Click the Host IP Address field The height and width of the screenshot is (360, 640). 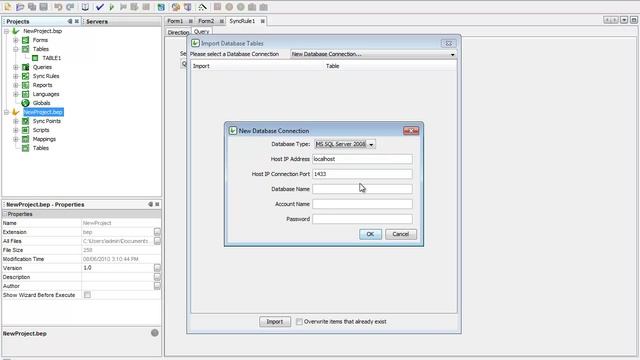[x=362, y=159]
